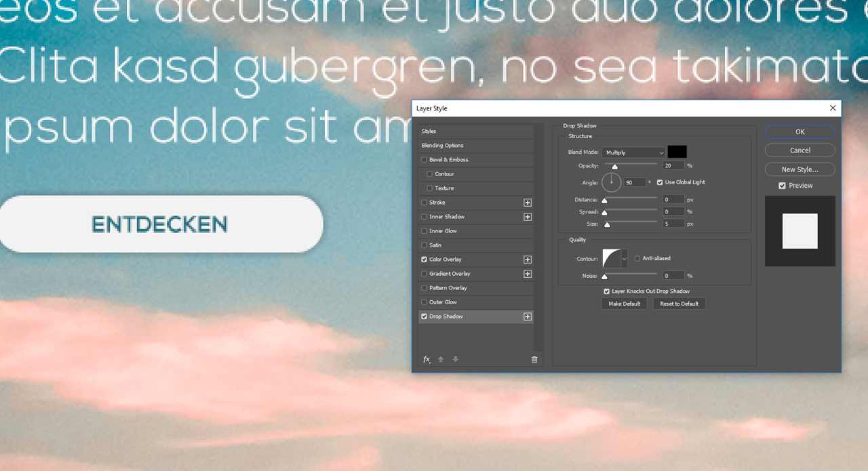The width and height of the screenshot is (868, 471).
Task: Click the Opacity value field
Action: 673,166
